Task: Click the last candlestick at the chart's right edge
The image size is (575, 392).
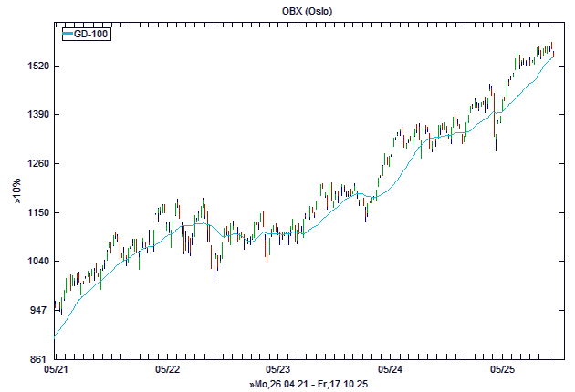Action: pyautogui.click(x=553, y=51)
